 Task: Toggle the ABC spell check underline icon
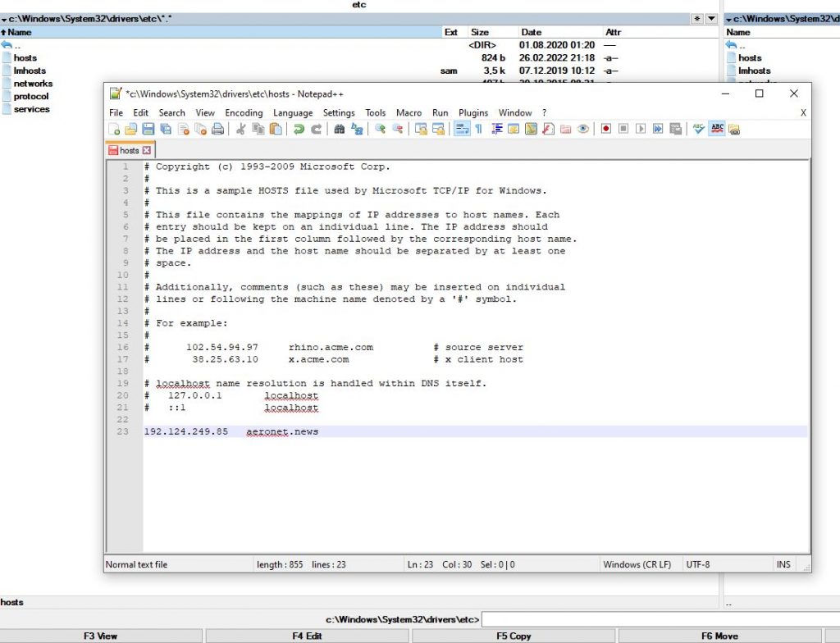click(716, 129)
